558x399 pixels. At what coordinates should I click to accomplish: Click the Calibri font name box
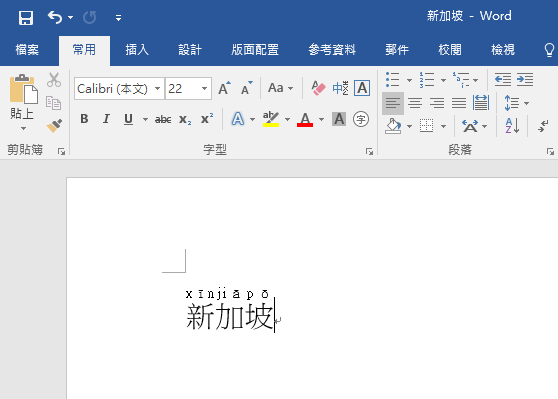point(114,89)
